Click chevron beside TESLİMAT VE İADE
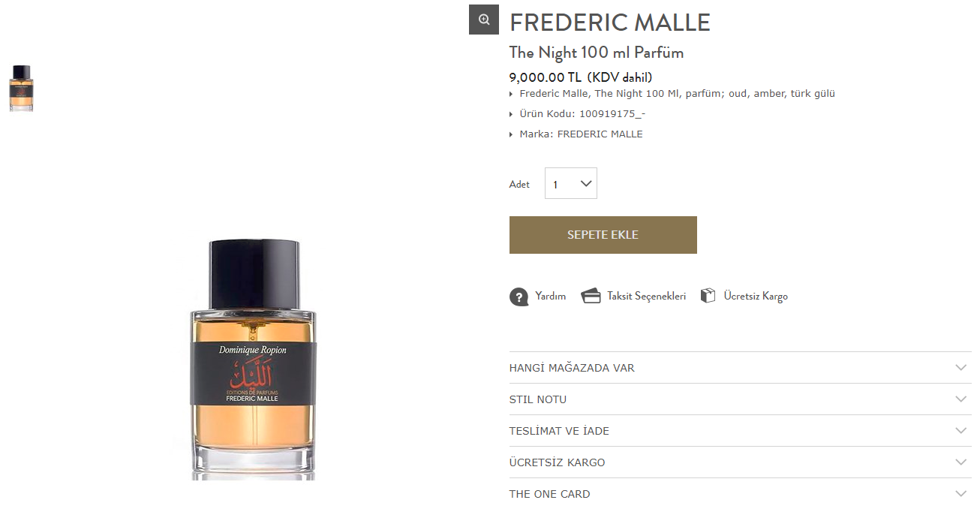The image size is (980, 509). [961, 431]
